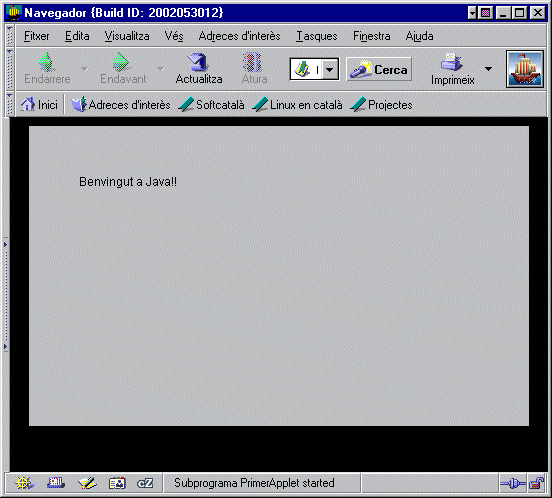Click the Imprimeix printer icon
This screenshot has width=552, height=498.
point(451,62)
